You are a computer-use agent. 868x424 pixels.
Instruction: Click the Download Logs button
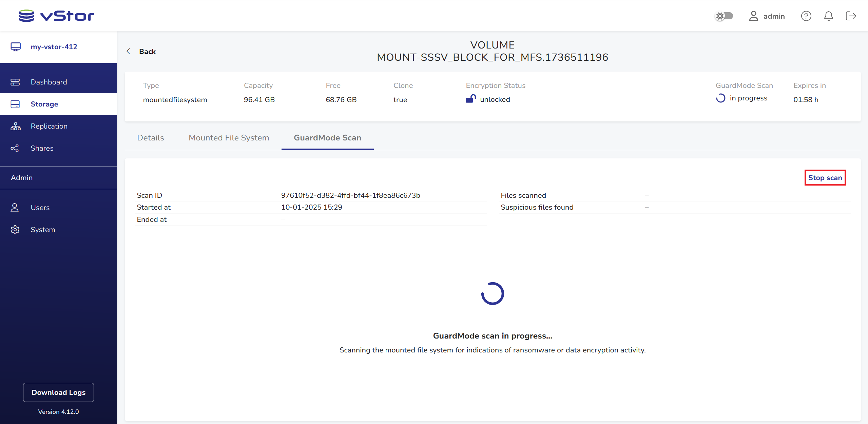58,392
